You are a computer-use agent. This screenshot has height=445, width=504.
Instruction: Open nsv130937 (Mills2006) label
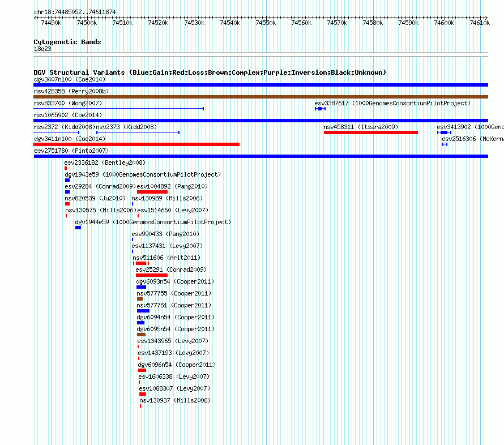175,400
